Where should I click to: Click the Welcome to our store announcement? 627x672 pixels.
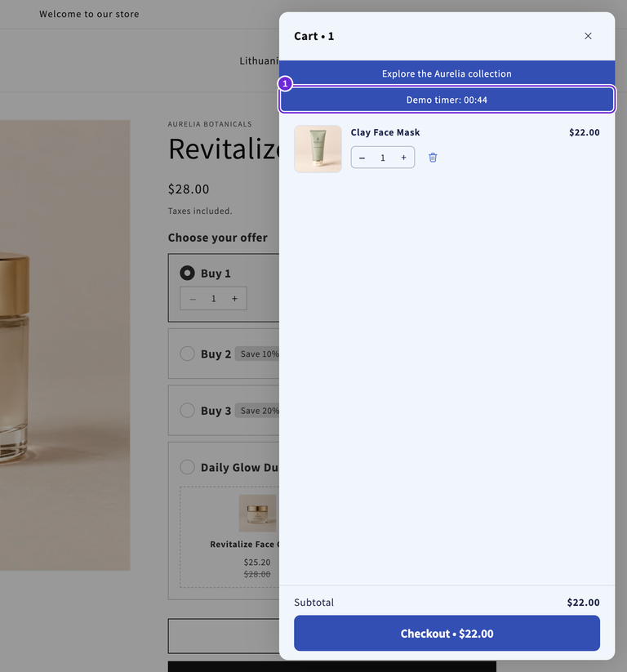click(x=89, y=14)
